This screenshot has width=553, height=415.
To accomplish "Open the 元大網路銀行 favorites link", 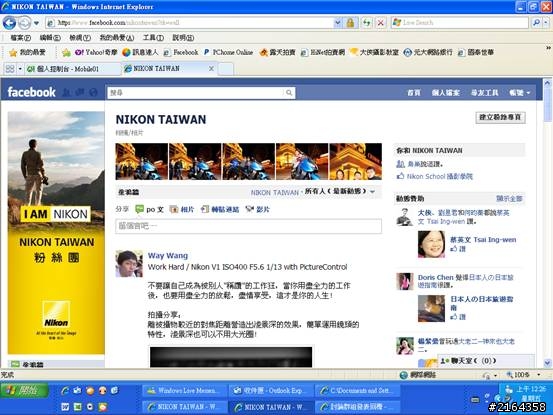I will click(428, 53).
